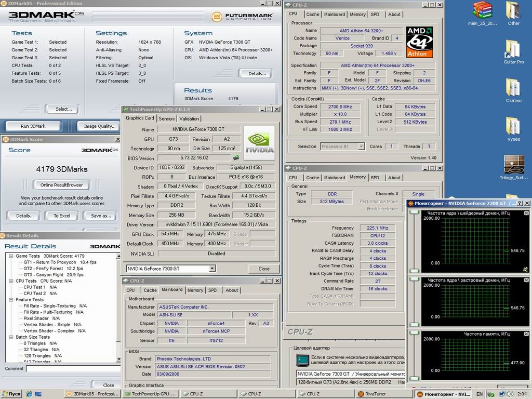Click Result Details scrollbar down arrow
This screenshot has width=532, height=399.
click(x=118, y=359)
